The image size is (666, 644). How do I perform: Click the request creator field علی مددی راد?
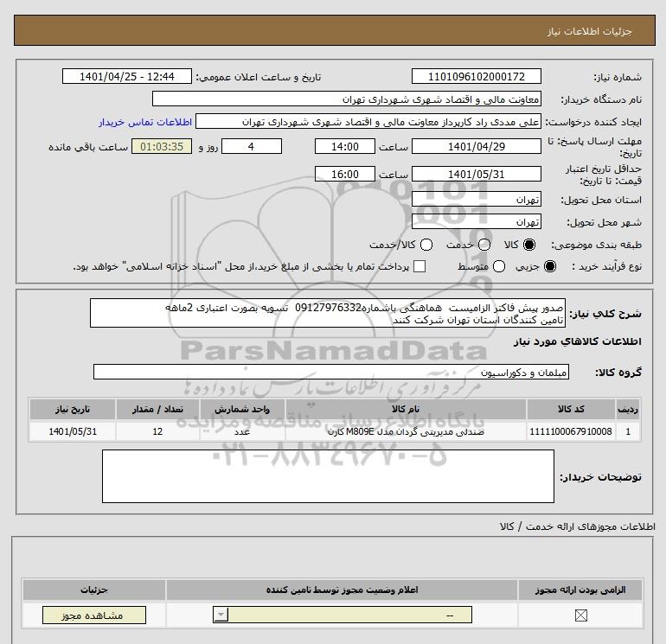(368, 121)
